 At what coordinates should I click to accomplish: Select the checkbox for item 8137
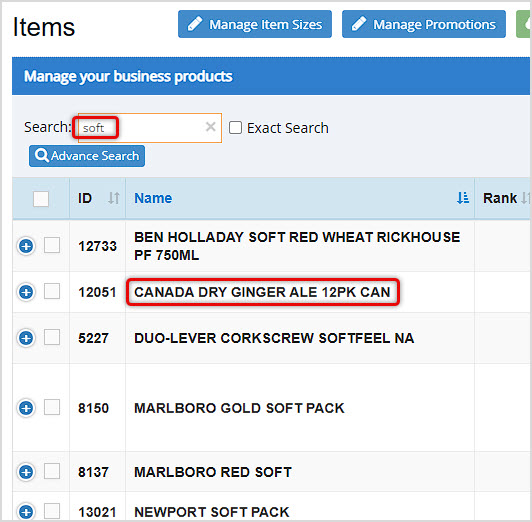click(x=52, y=471)
